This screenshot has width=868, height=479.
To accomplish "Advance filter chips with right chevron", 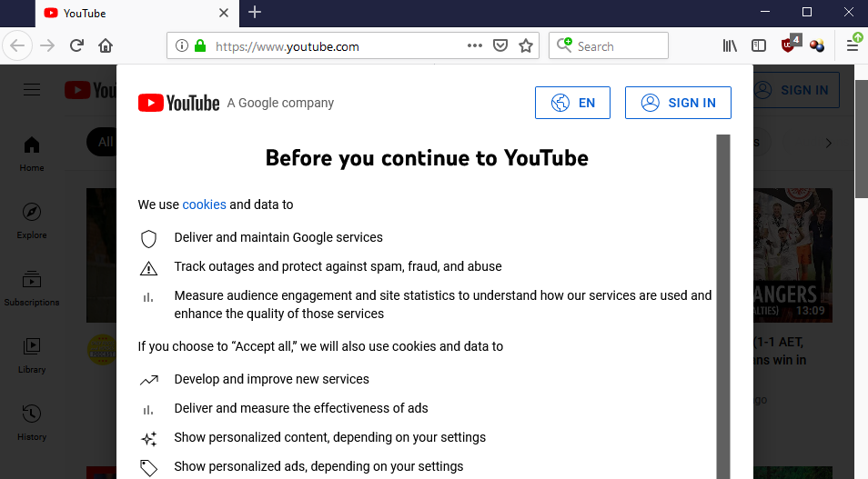I will point(829,144).
